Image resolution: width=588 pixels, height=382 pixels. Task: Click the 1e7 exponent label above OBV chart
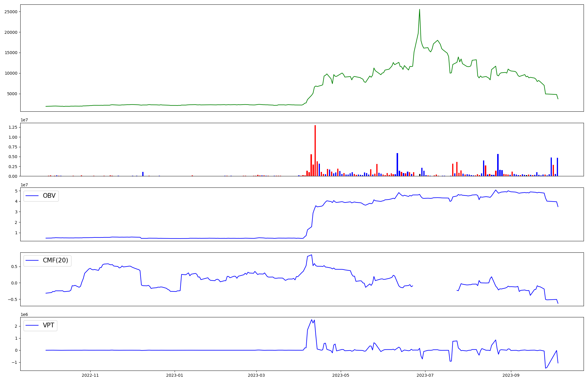tap(24, 185)
